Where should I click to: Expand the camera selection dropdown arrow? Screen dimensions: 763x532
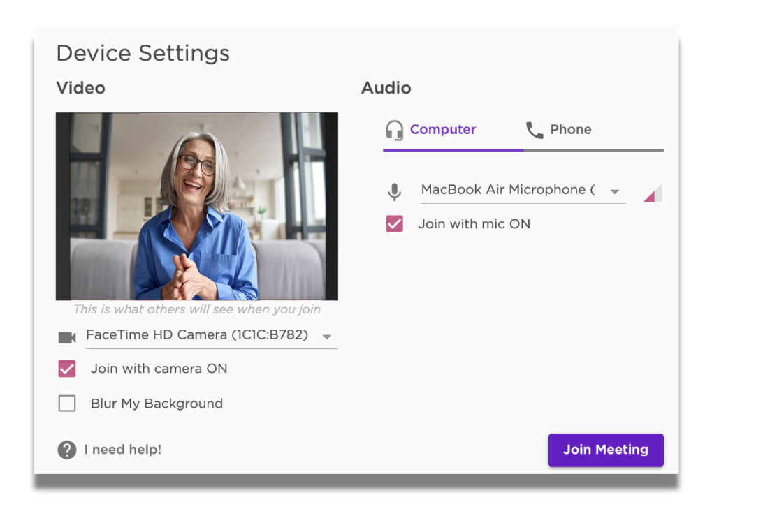coord(326,337)
